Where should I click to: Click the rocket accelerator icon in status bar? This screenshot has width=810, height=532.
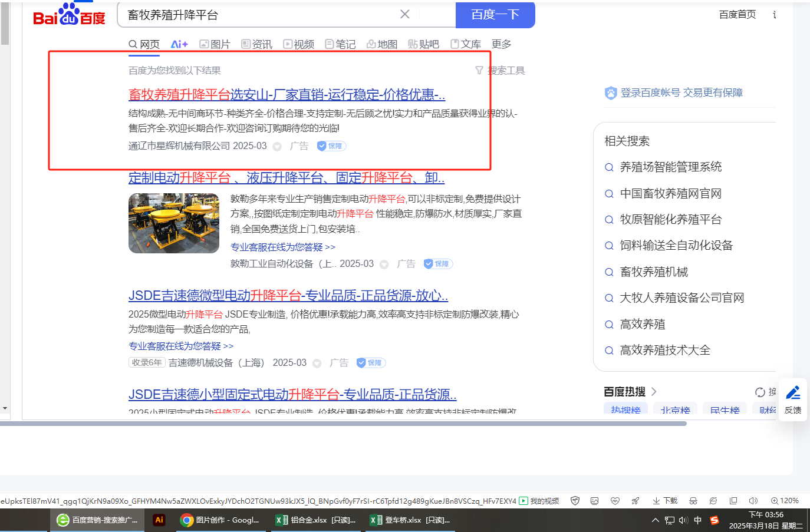pyautogui.click(x=635, y=501)
